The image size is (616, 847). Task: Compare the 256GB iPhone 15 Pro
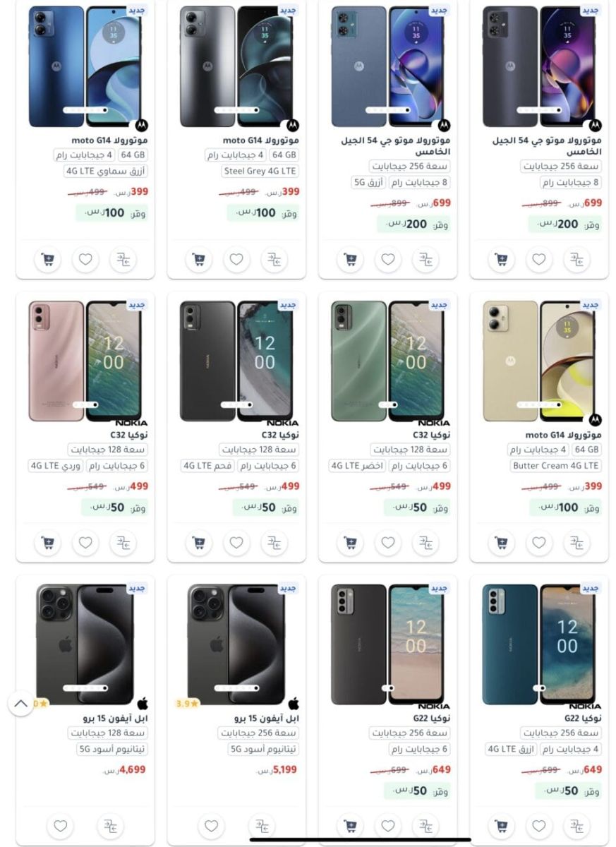[x=260, y=826]
